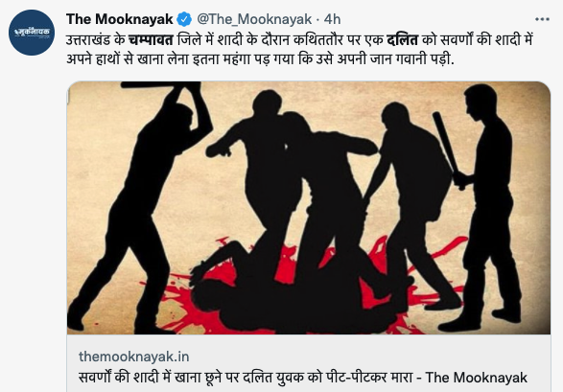This screenshot has height=392, width=563.
Task: Click the Hindi logo text inside avatar
Action: coord(32,33)
